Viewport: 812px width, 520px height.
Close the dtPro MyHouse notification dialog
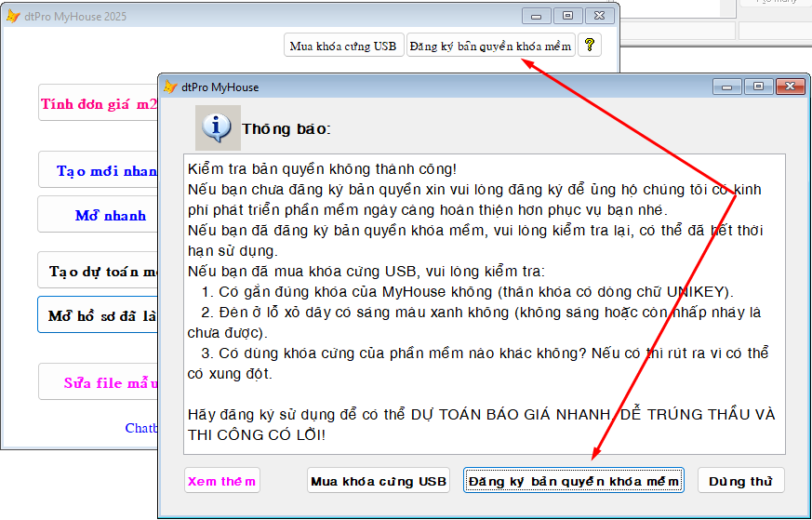(x=790, y=87)
